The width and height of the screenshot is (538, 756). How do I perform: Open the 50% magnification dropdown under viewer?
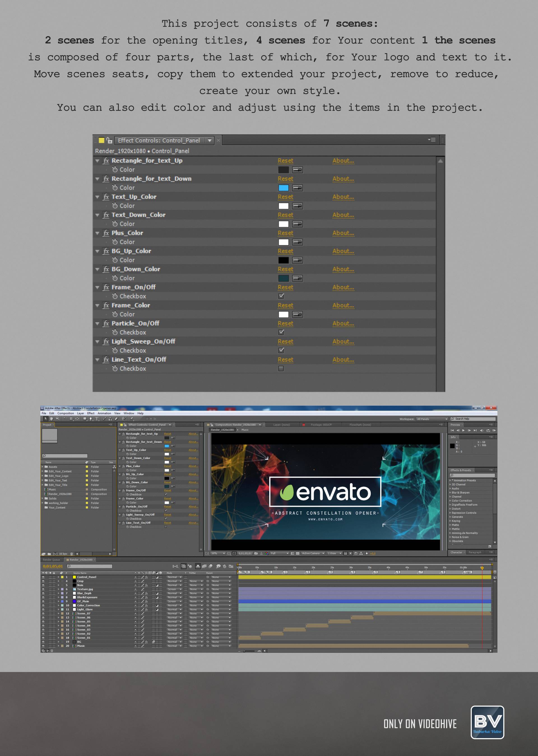(218, 554)
